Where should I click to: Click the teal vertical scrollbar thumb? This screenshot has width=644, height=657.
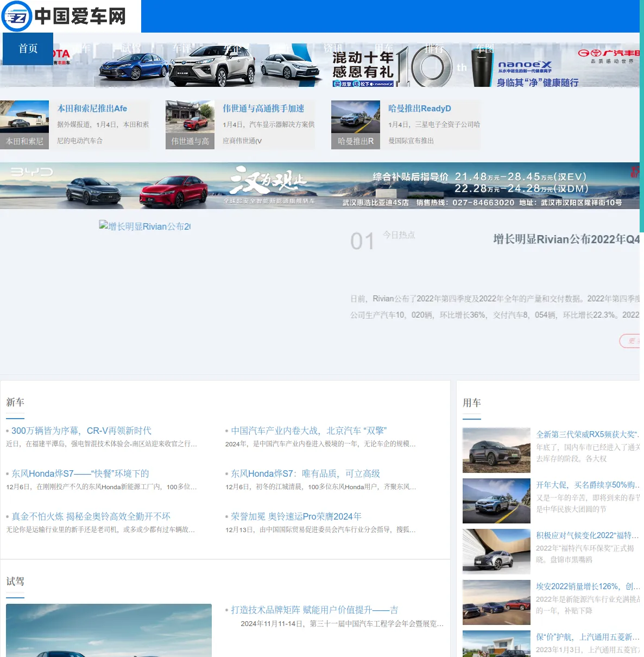point(642,116)
